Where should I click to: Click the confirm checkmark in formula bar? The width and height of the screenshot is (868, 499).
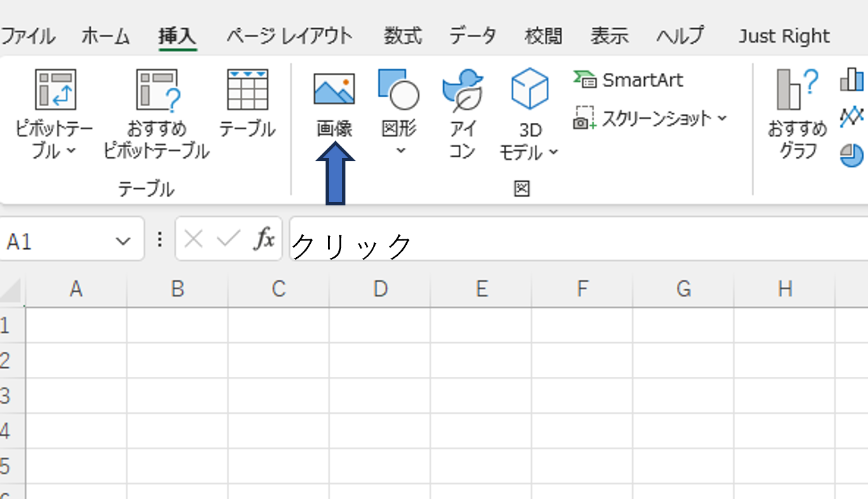coord(228,239)
